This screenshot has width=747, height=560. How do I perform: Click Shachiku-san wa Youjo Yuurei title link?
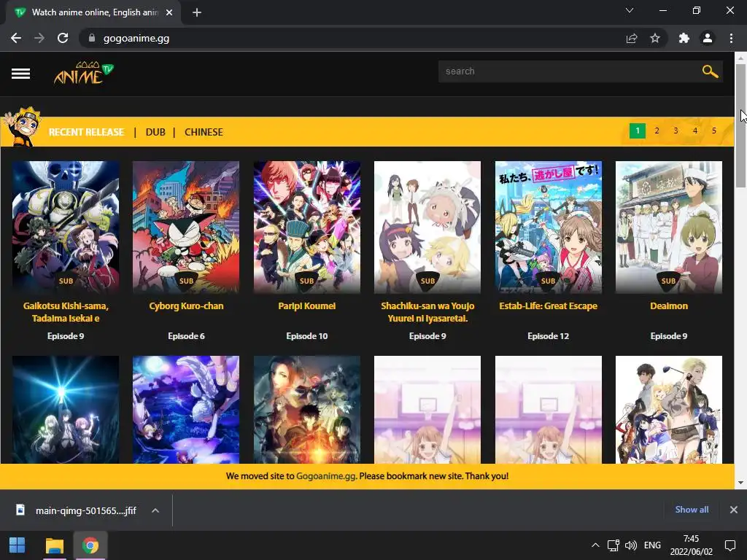tap(427, 312)
